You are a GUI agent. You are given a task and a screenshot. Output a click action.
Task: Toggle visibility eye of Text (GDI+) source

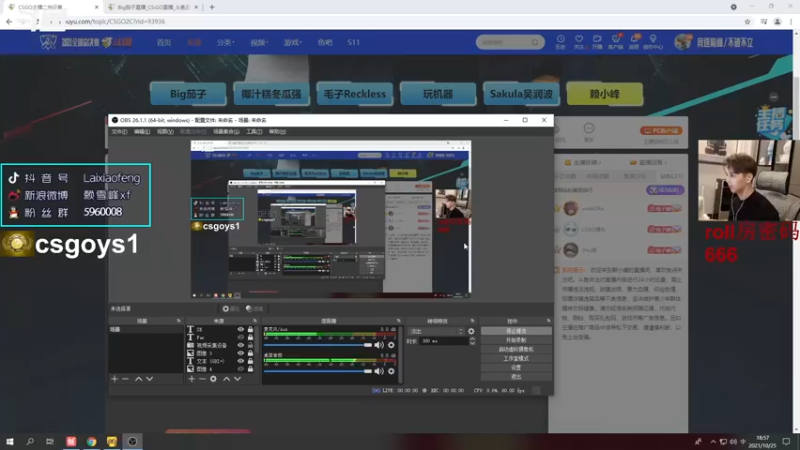pyautogui.click(x=240, y=361)
